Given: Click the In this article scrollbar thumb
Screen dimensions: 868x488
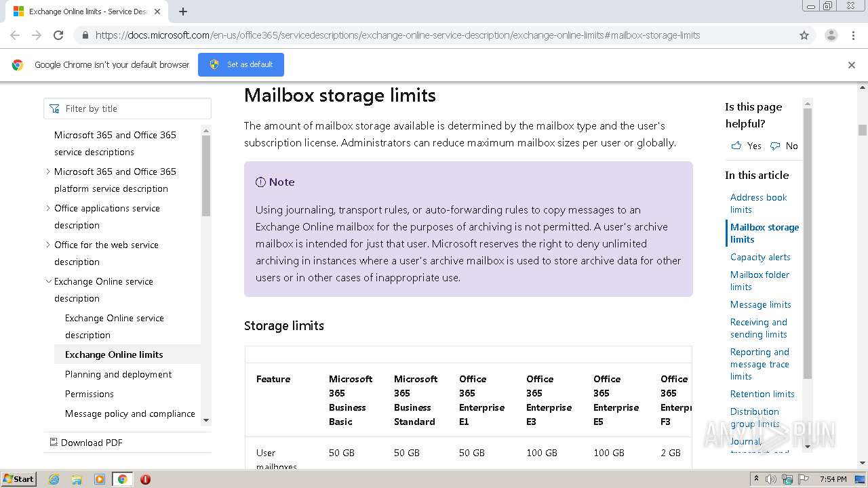Looking at the screenshot, I should (x=807, y=243).
